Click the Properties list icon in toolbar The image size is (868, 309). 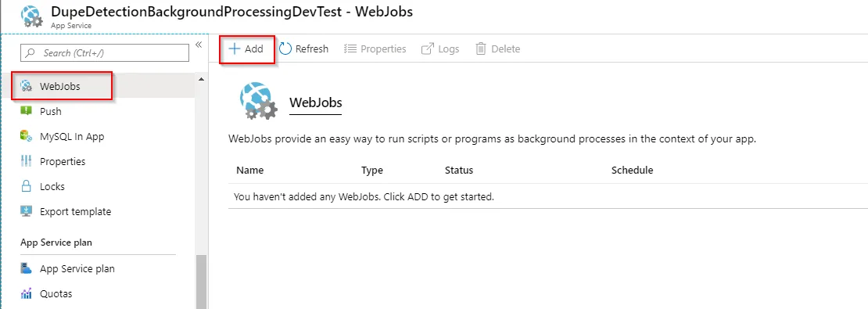350,49
